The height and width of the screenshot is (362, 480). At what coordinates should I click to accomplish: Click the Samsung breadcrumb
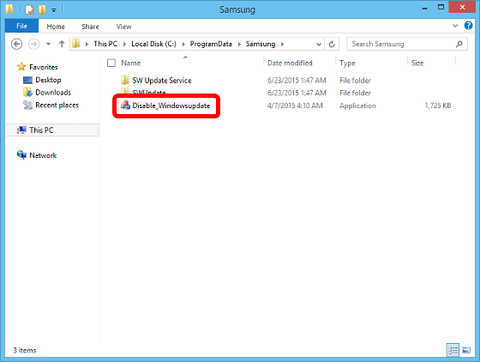[260, 44]
